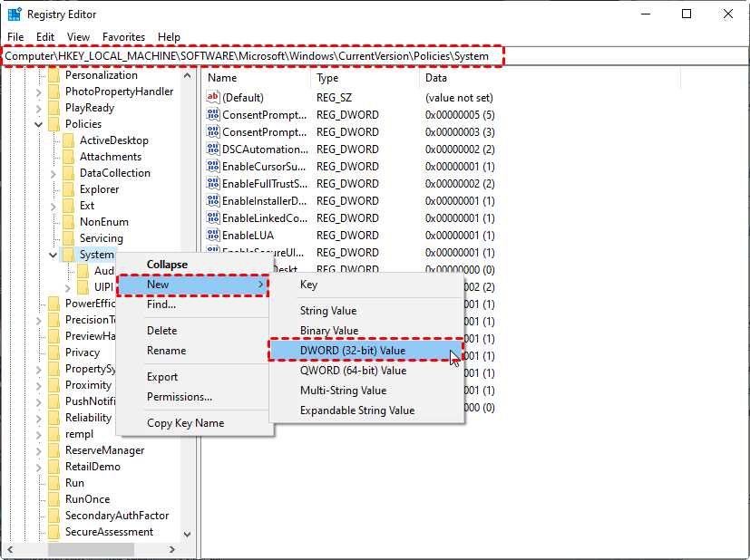Click the RetailDemo folder icon
The image size is (750, 560).
click(54, 467)
